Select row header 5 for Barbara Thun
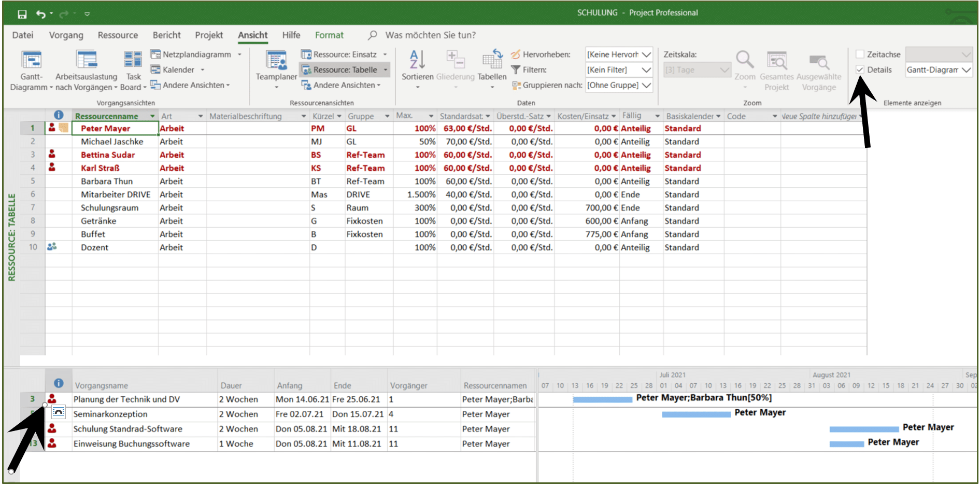This screenshot has width=980, height=486. [33, 181]
